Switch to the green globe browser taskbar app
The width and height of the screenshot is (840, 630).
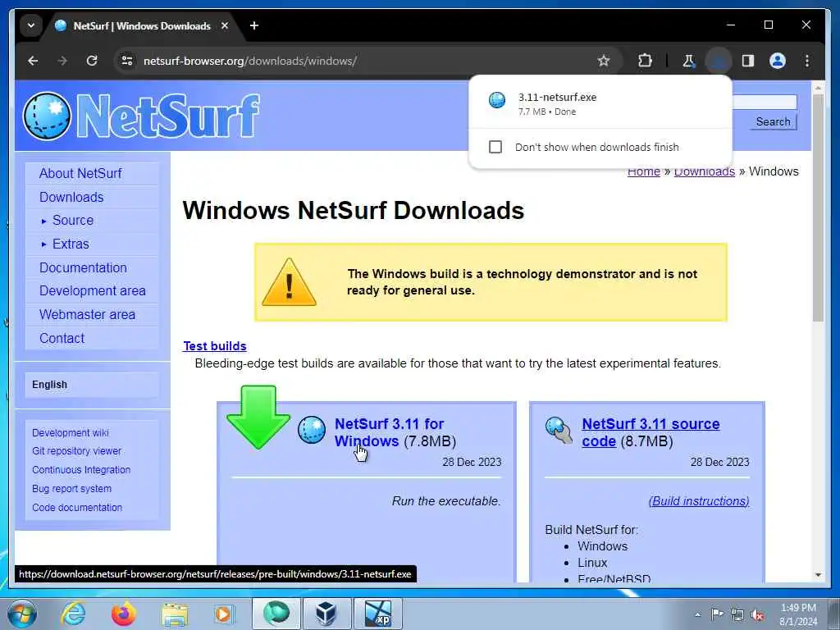pyautogui.click(x=276, y=614)
